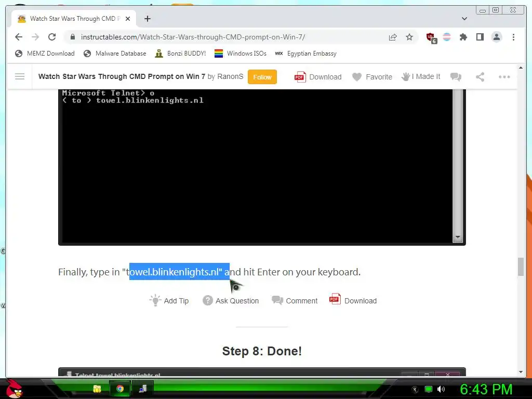Click the share icon in article header
The width and height of the screenshot is (532, 399).
[x=480, y=77]
